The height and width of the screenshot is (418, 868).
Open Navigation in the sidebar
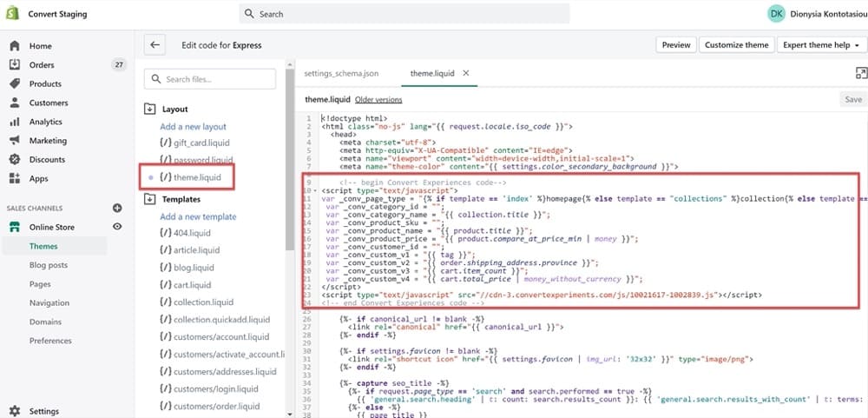pos(49,302)
